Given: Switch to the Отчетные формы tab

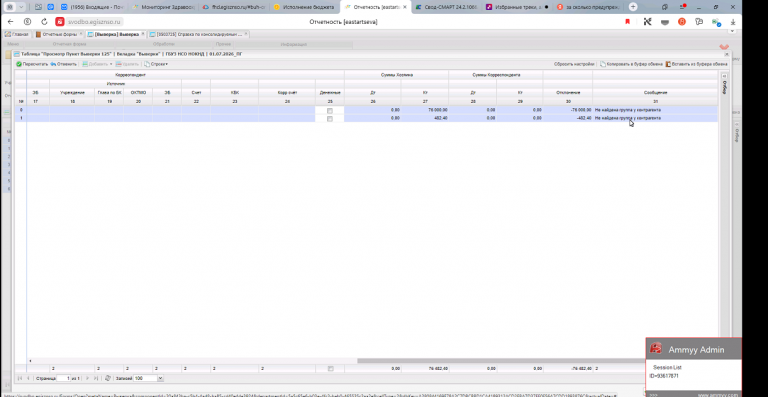Looking at the screenshot, I should tap(58, 34).
